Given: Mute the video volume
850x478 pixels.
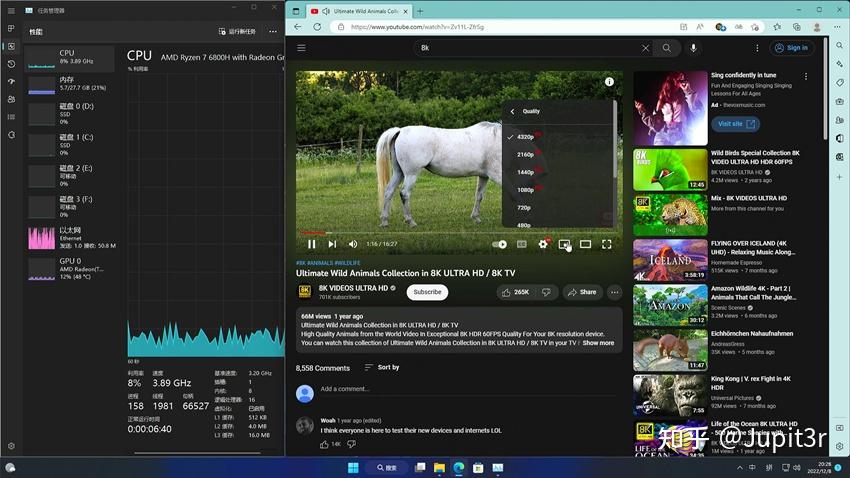Looking at the screenshot, I should point(353,244).
